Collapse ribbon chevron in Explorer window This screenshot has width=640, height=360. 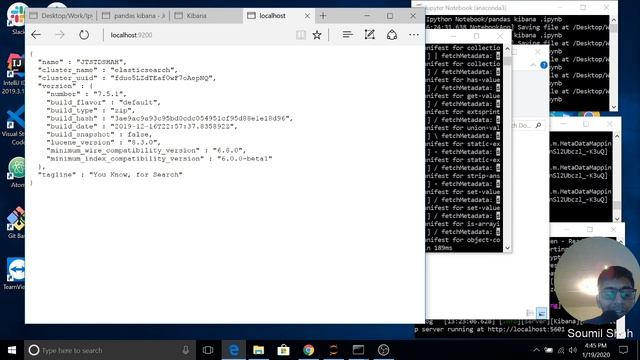coord(533,65)
